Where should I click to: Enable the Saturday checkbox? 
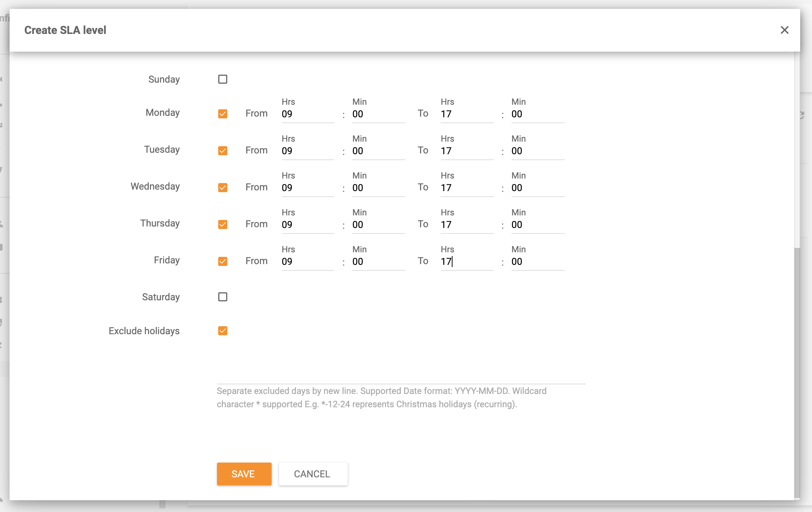pos(222,297)
